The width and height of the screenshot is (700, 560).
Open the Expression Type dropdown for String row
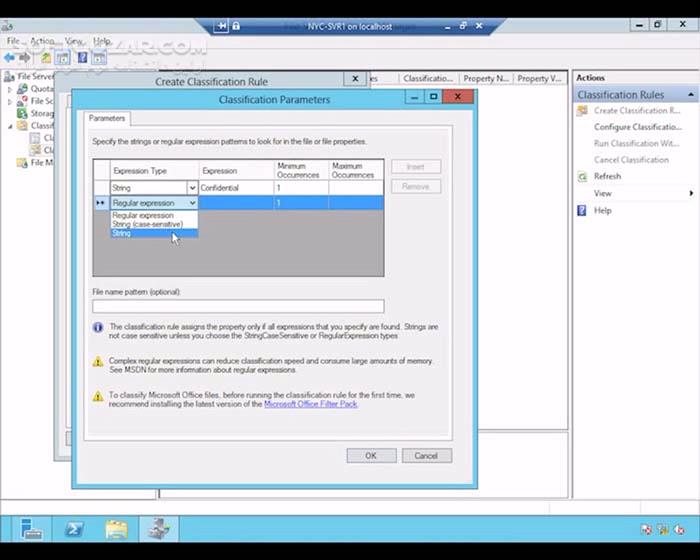click(192, 188)
